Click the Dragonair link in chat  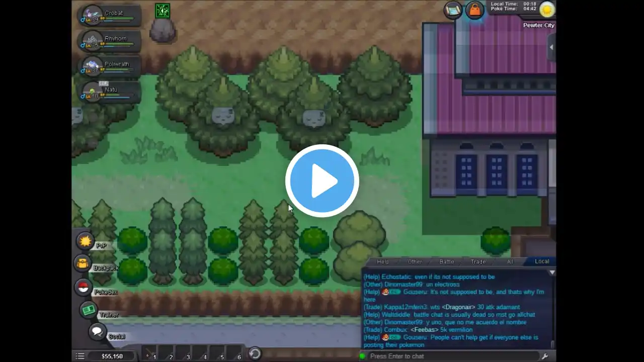(458, 307)
